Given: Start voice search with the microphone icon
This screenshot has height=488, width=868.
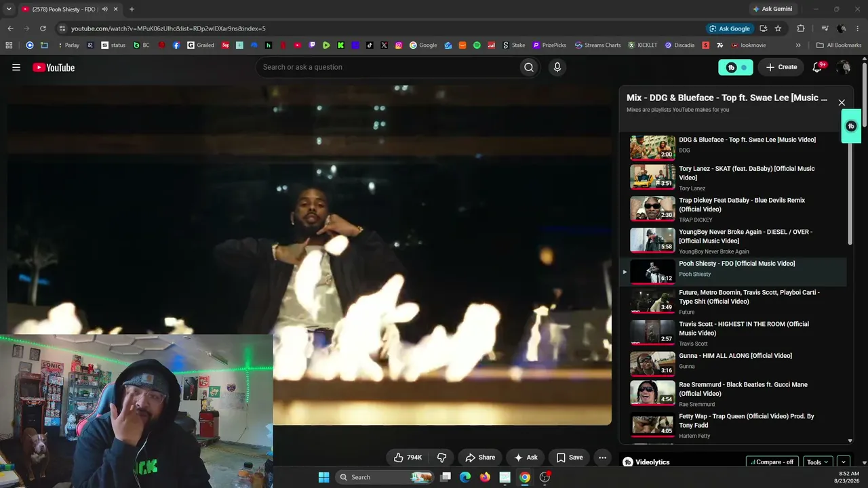Looking at the screenshot, I should pos(557,67).
